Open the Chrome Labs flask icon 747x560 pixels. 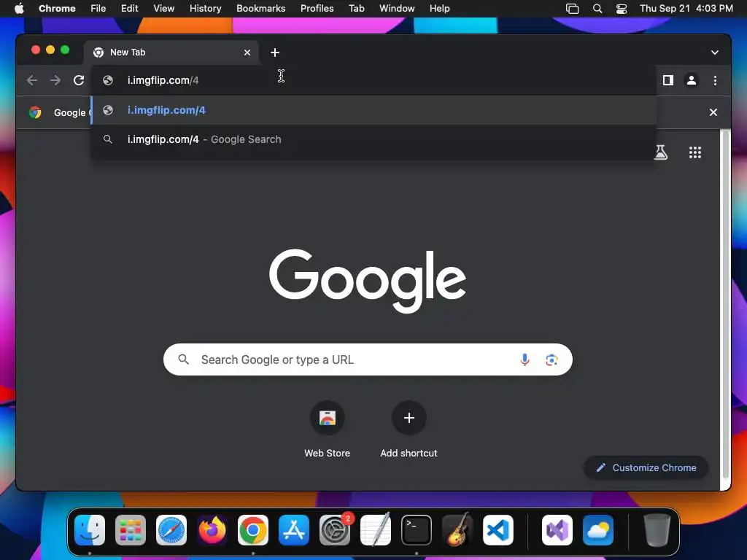660,152
